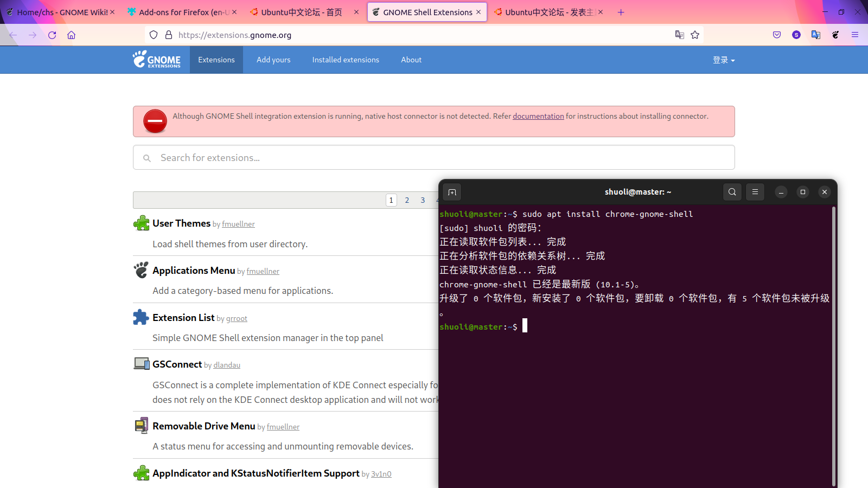Click the padlock site security icon
This screenshot has height=488, width=868.
[169, 35]
